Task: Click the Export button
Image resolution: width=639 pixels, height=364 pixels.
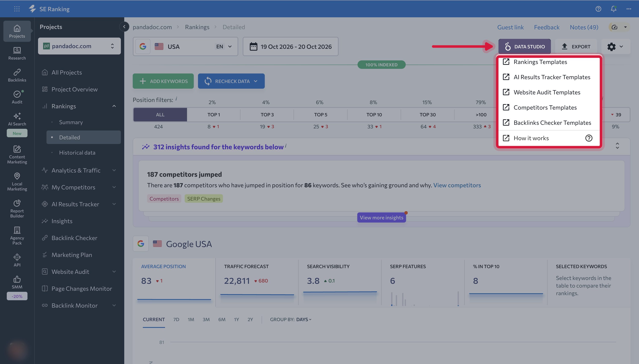Action: pyautogui.click(x=576, y=46)
